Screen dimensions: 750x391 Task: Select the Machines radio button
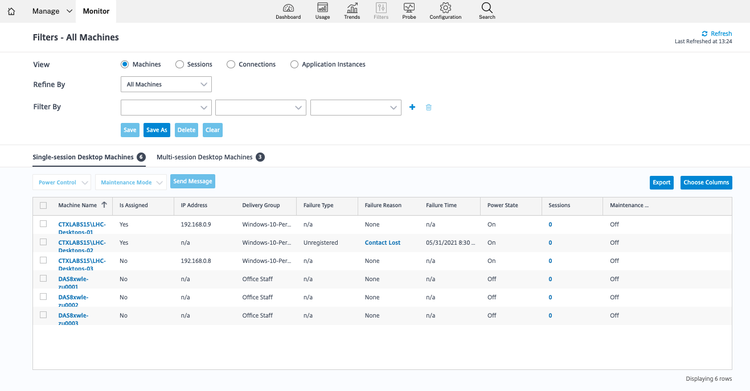coord(124,64)
